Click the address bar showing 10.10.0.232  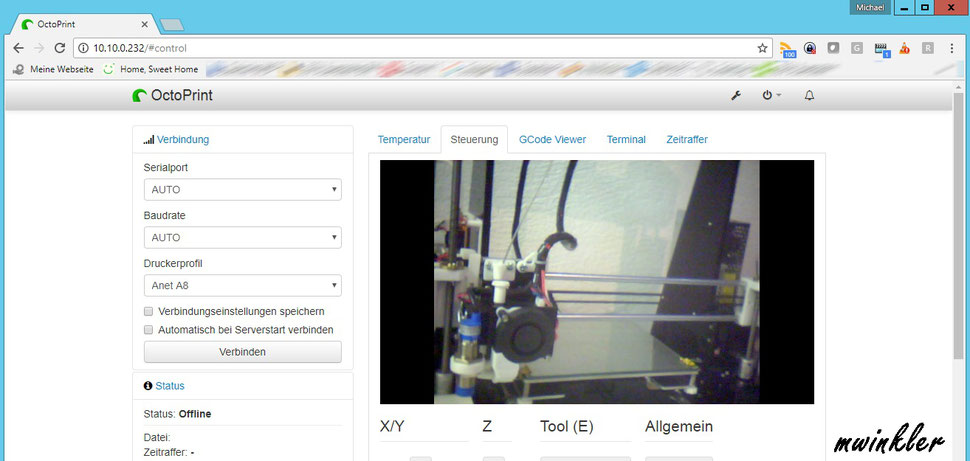coord(421,48)
